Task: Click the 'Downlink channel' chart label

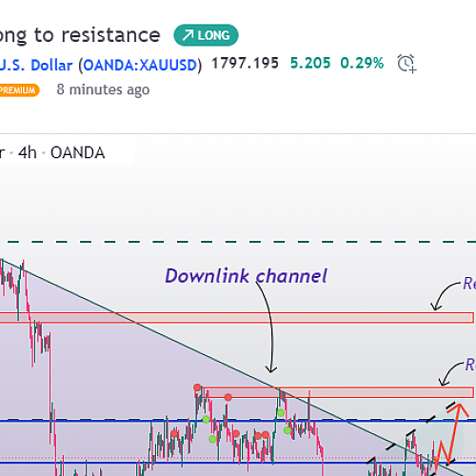Action: click(x=246, y=276)
